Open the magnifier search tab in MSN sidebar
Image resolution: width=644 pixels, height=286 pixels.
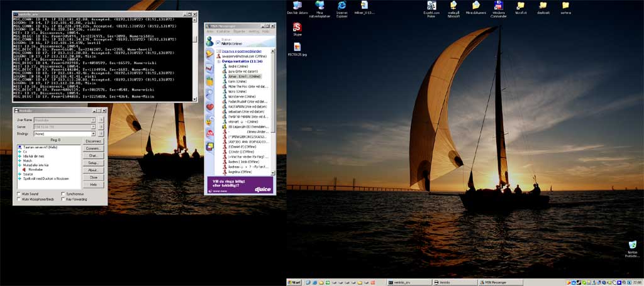(x=210, y=94)
